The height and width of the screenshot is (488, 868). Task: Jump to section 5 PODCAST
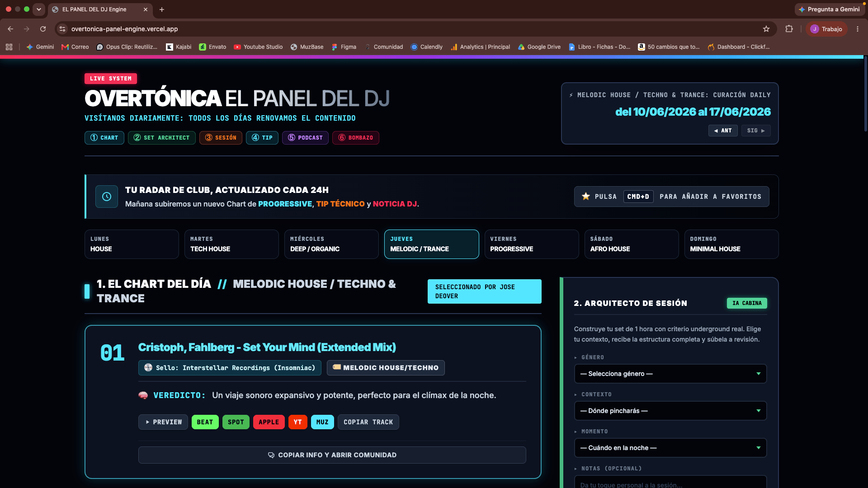[x=305, y=138]
